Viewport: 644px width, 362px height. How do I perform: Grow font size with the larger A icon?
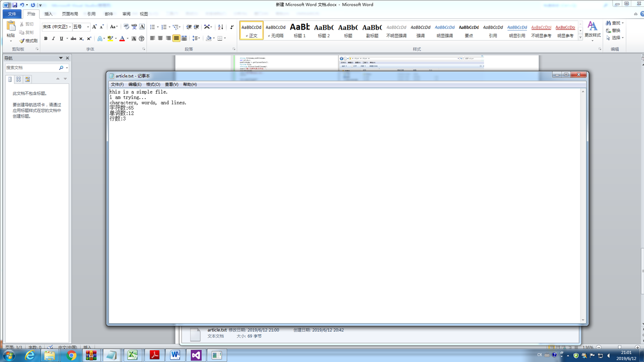(x=94, y=27)
